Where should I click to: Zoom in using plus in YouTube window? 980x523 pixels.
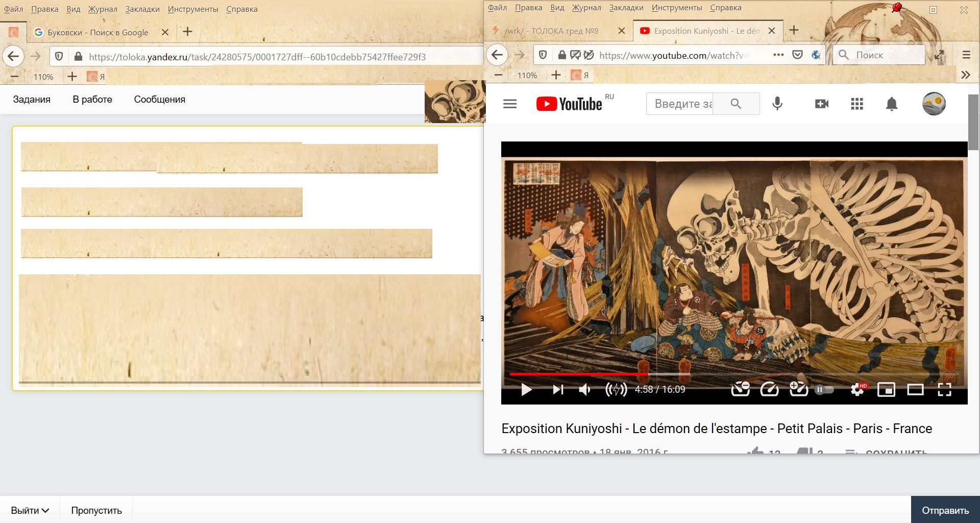point(556,75)
